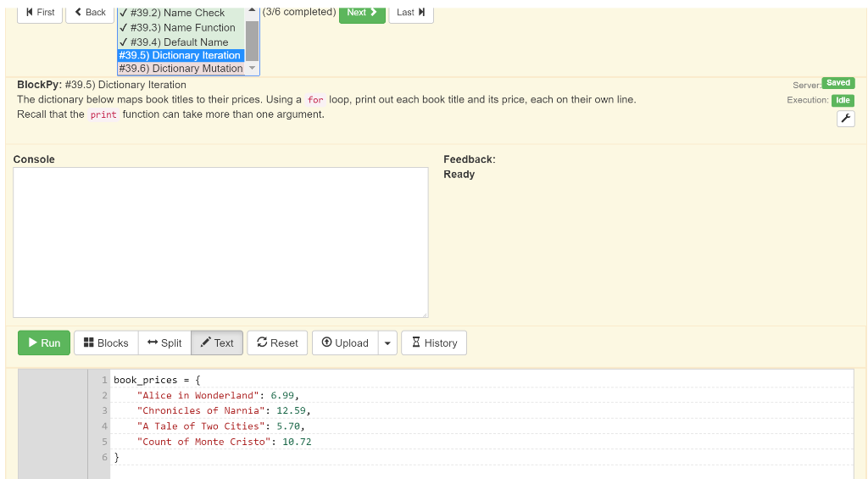This screenshot has width=868, height=479.
Task: Click the Saved server status badge
Action: (x=838, y=83)
